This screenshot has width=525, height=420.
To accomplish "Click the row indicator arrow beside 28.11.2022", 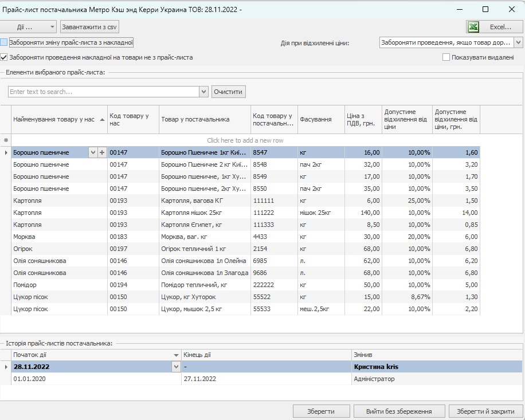I will point(6,367).
